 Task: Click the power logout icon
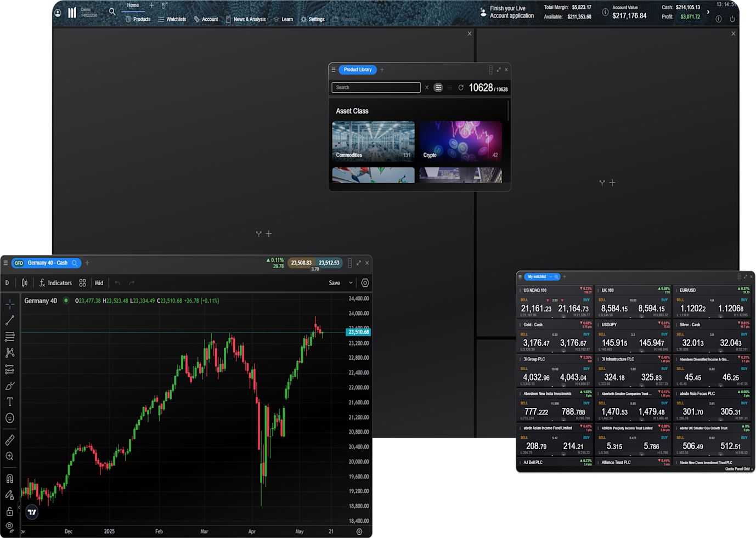[732, 19]
